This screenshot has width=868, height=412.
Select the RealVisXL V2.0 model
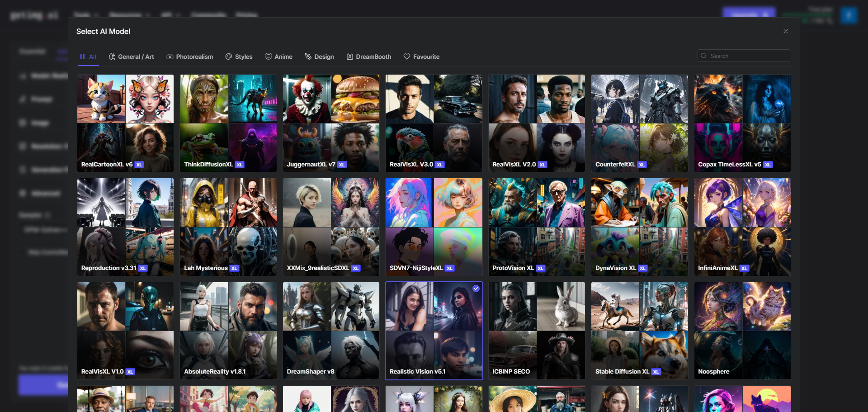point(537,123)
